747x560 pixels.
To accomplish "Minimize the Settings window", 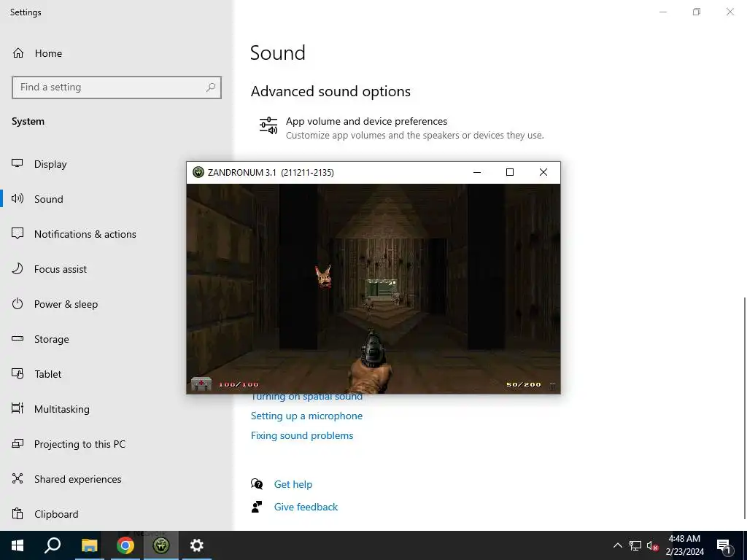I will (x=663, y=12).
